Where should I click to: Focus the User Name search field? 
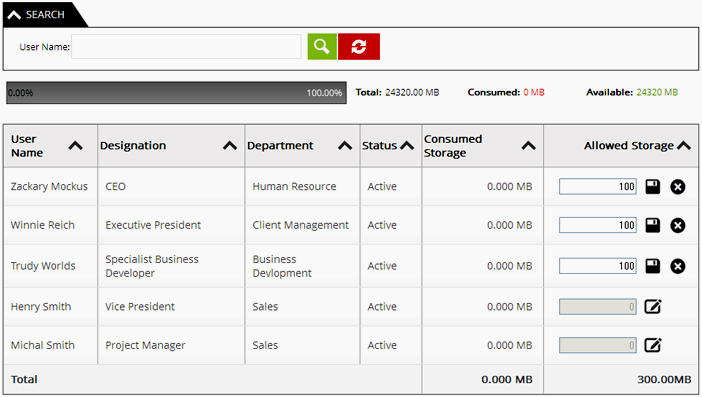coord(186,47)
